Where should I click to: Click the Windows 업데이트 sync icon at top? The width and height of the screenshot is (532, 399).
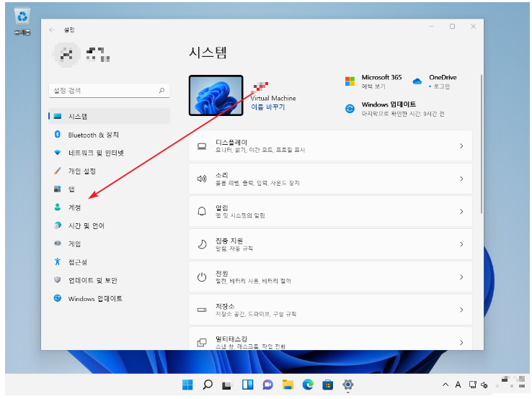tap(350, 109)
